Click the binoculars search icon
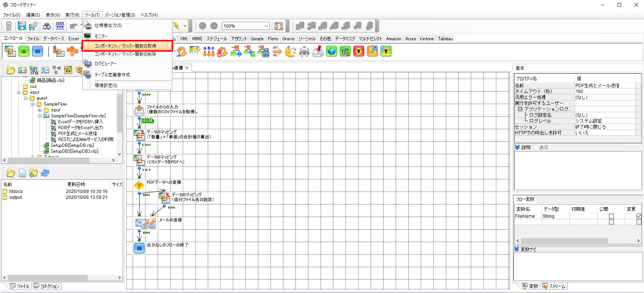This screenshot has height=293, width=644. [47, 26]
